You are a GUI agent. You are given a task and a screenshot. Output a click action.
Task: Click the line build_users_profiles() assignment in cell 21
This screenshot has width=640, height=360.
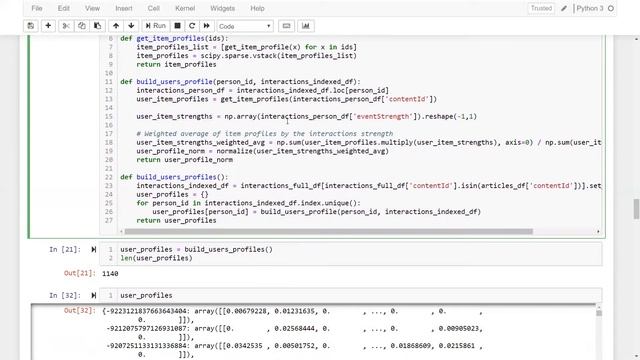[196, 249]
